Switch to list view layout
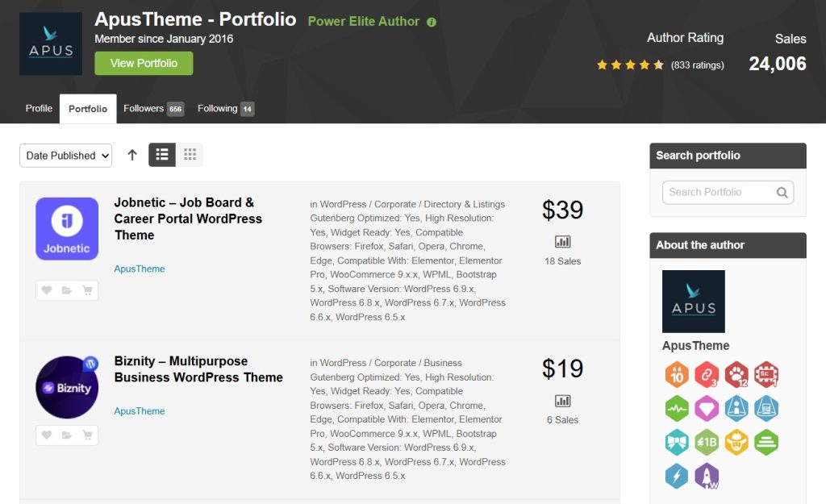This screenshot has height=504, width=826. coord(162,155)
